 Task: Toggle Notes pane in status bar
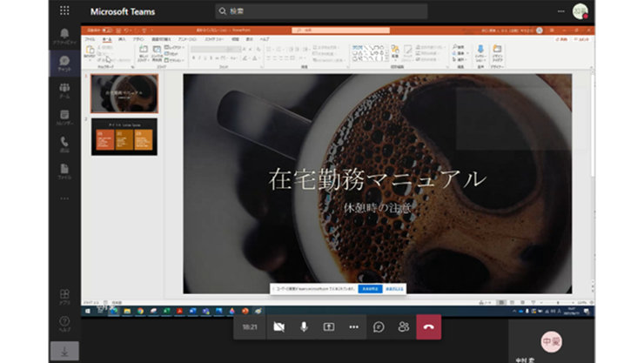coord(485,303)
